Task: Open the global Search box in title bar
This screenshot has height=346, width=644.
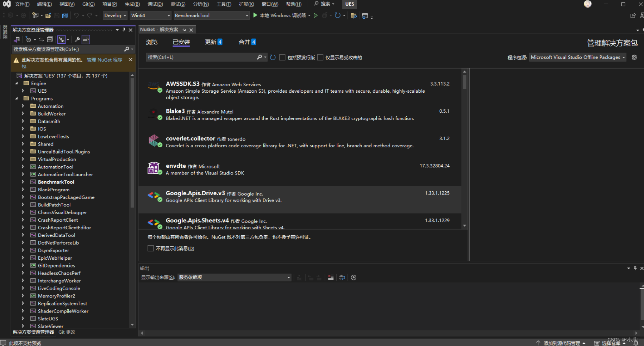Action: (324, 4)
